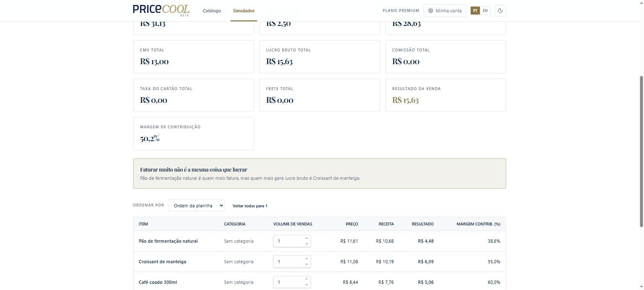Open Minha conta settings
The height and width of the screenshot is (290, 644).
[445, 11]
